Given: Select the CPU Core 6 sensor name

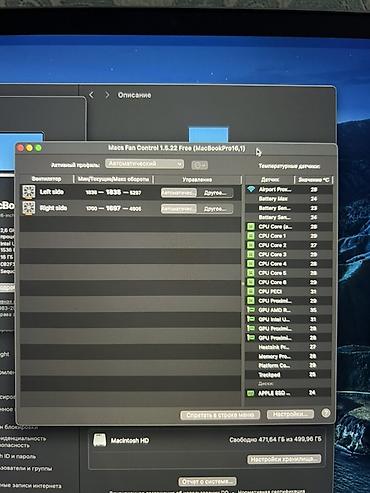Looking at the screenshot, I should point(272,282).
